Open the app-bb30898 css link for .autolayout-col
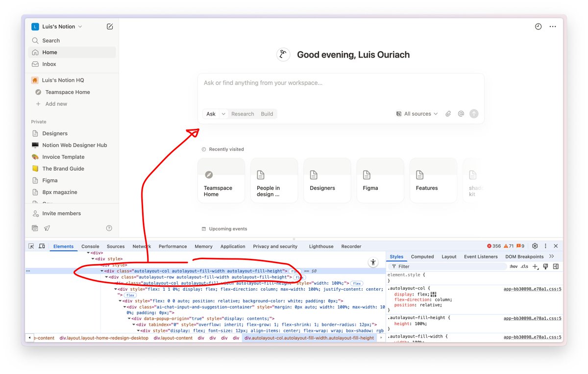The width and height of the screenshot is (588, 374). point(532,289)
